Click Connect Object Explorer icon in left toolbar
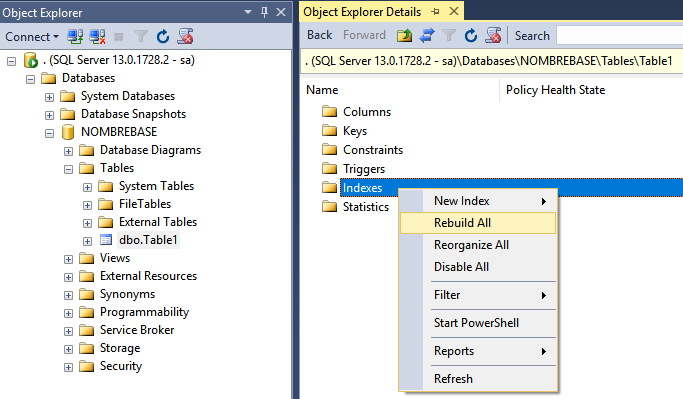The width and height of the screenshot is (683, 399). point(75,37)
